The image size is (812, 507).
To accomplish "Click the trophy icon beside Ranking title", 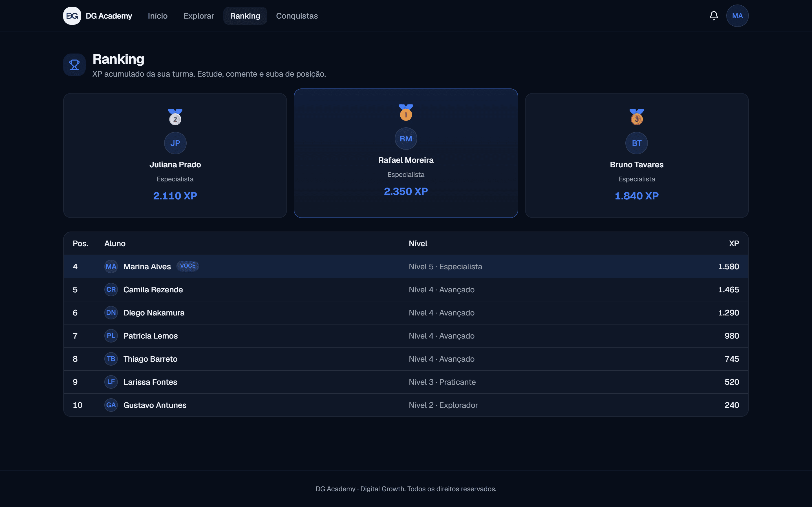I will (x=74, y=65).
